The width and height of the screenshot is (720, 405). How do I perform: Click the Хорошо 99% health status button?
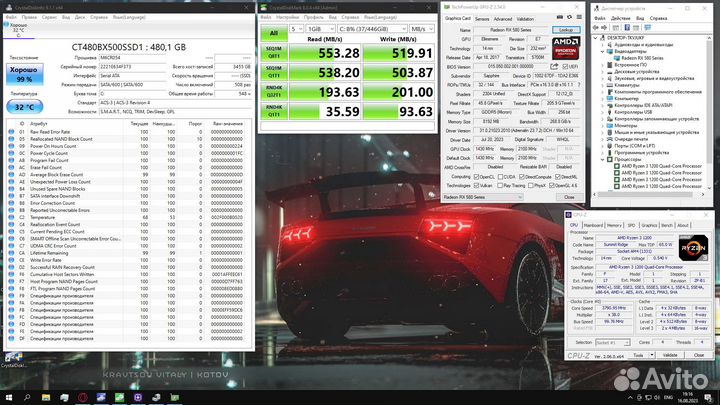coord(25,74)
